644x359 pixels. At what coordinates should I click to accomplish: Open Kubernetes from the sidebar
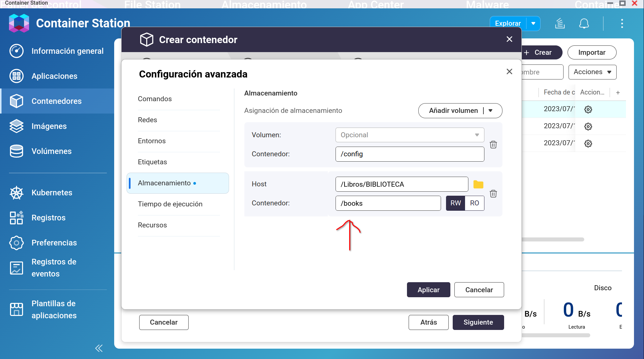(x=52, y=193)
